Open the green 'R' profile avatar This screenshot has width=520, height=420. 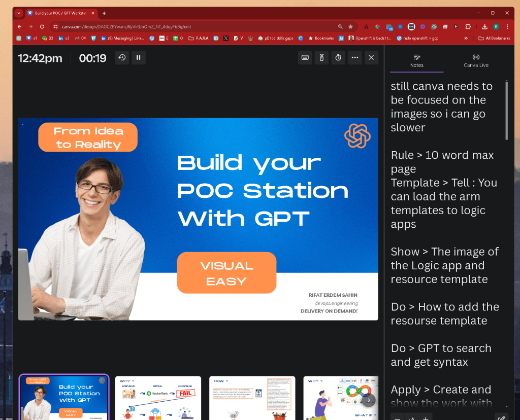[496, 26]
